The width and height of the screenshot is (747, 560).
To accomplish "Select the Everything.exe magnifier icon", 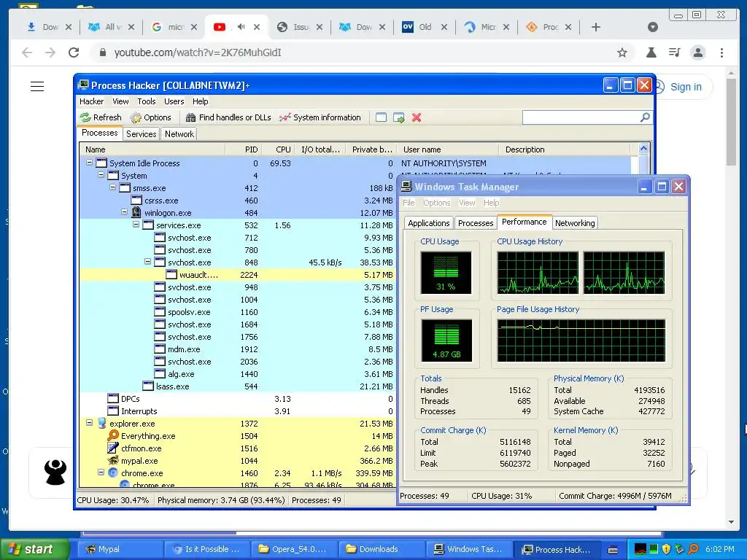I will (x=113, y=436).
